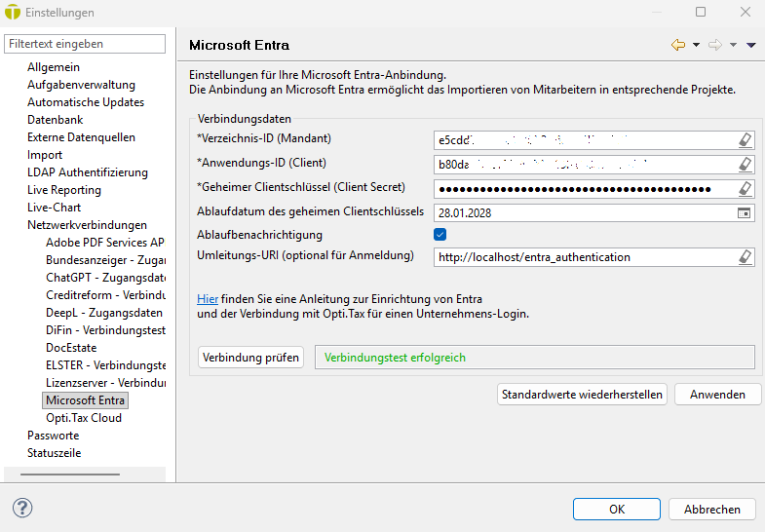The image size is (765, 532).
Task: Click the Hier link for setup guide
Action: [208, 298]
